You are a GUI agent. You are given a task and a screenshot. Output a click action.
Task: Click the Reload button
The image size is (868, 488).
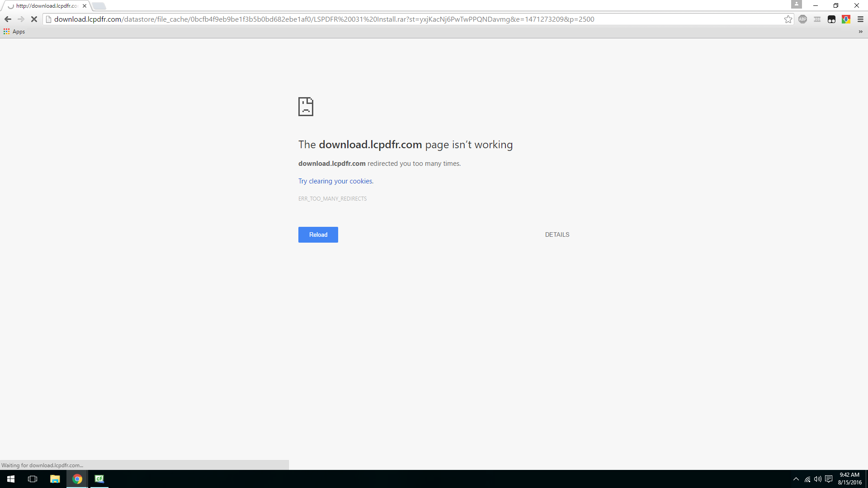click(318, 235)
